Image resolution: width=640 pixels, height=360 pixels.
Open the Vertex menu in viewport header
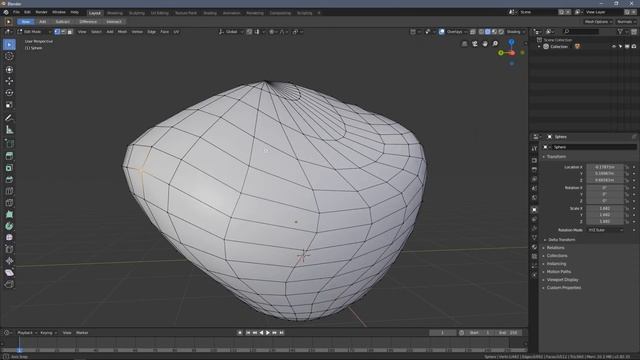point(137,32)
